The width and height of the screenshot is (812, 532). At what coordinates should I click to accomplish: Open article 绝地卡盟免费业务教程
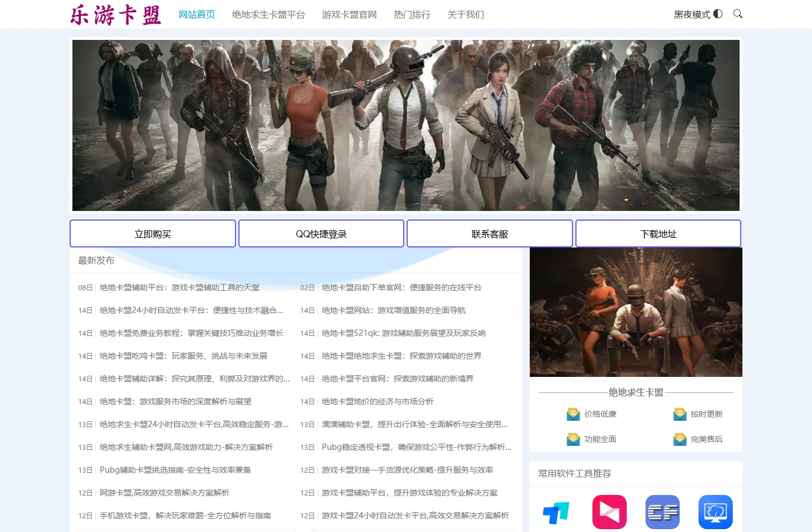[192, 333]
